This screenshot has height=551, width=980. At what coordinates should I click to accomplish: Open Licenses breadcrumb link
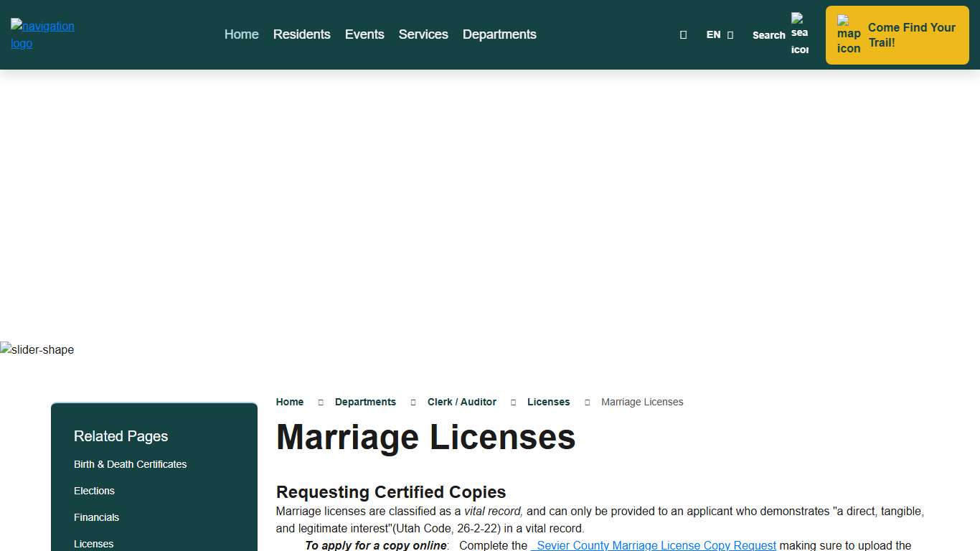[x=548, y=402]
